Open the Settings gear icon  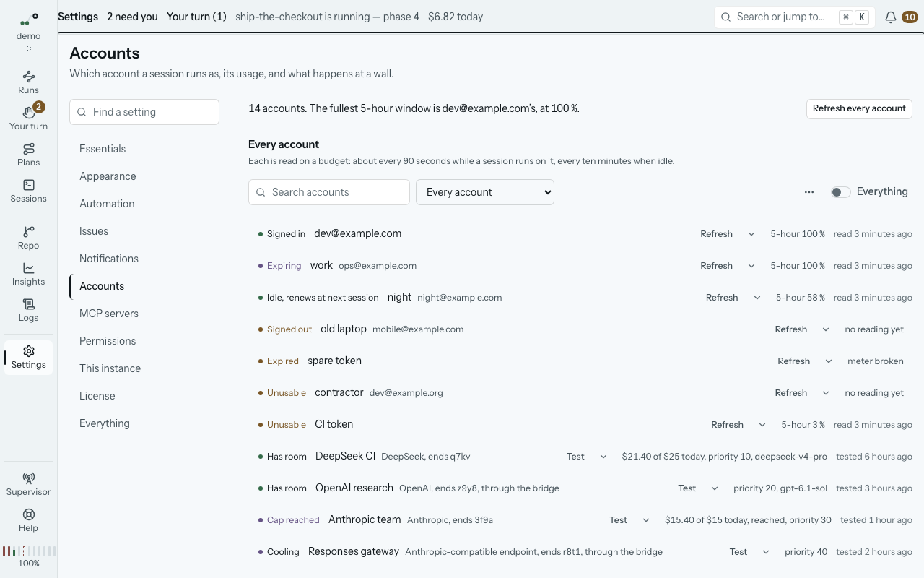[29, 350]
